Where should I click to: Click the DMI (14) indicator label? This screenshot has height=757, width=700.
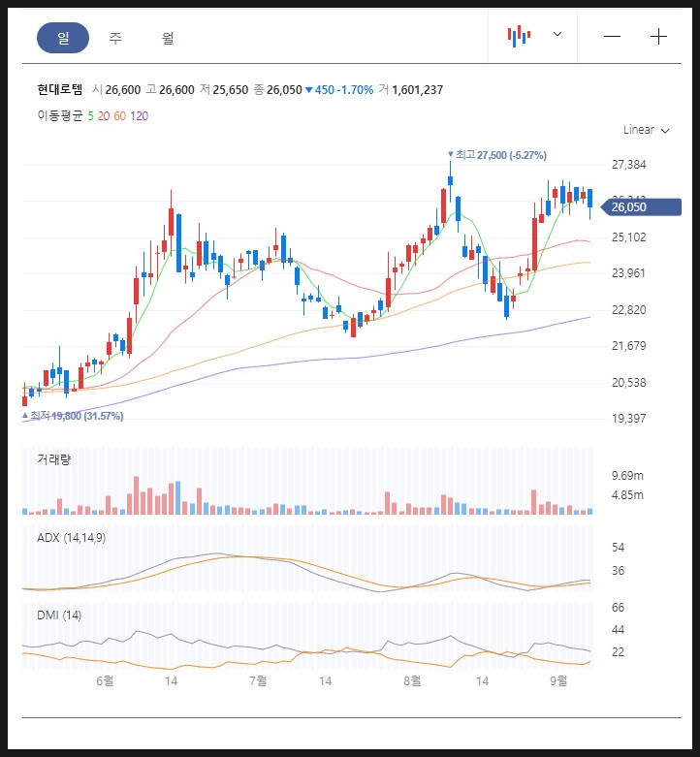click(59, 615)
